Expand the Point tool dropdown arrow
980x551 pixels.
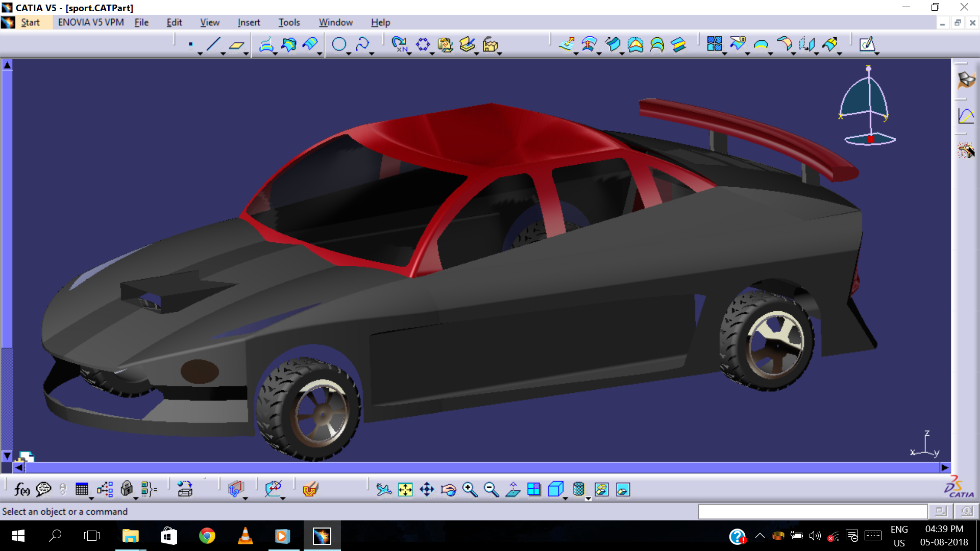pyautogui.click(x=200, y=54)
